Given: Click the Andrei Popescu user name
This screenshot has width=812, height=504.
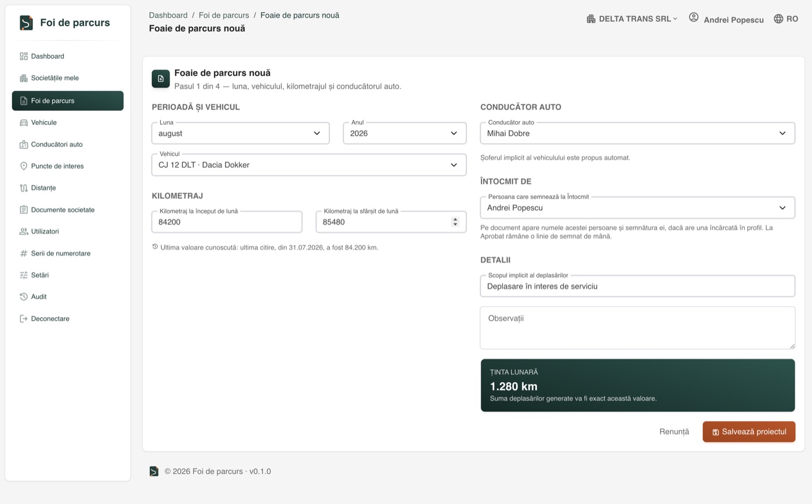Looking at the screenshot, I should pos(734,20).
